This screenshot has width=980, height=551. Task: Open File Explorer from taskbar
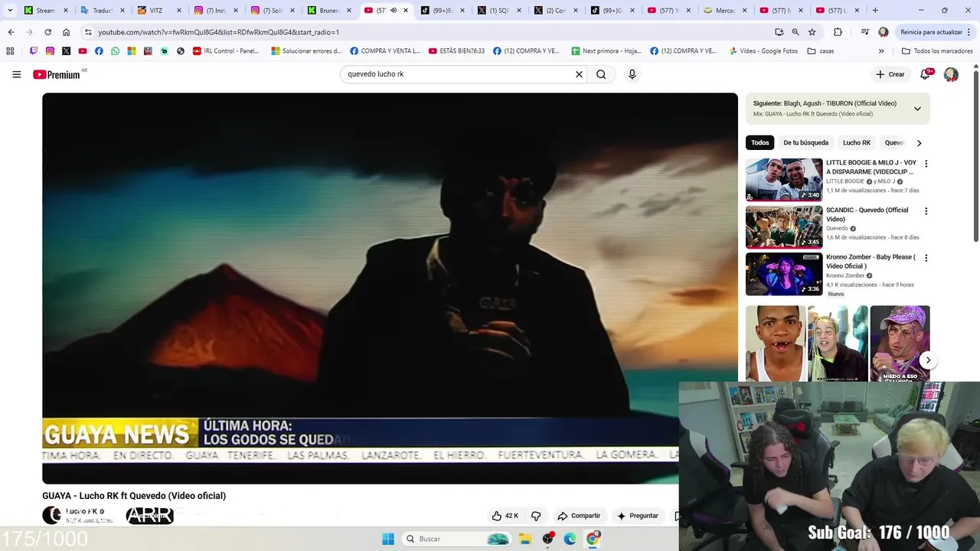[525, 539]
